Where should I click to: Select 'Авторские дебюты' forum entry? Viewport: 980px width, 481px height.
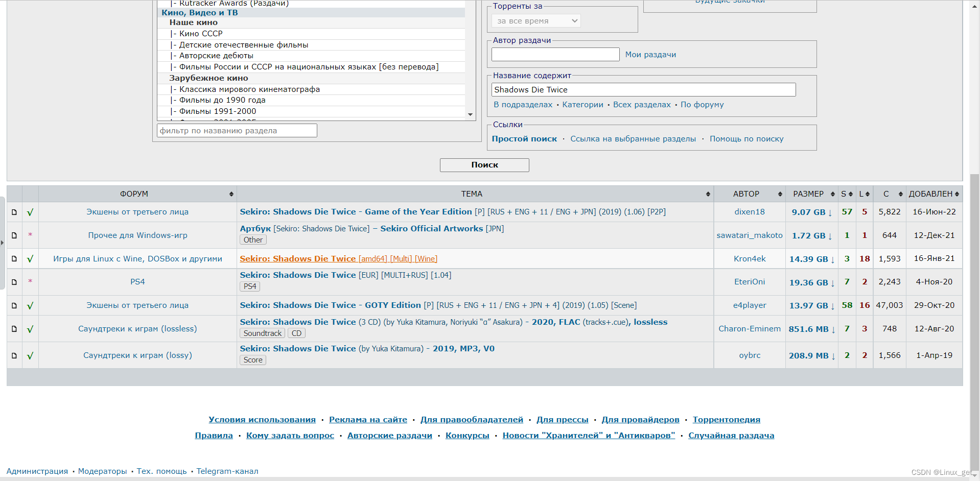point(311,56)
